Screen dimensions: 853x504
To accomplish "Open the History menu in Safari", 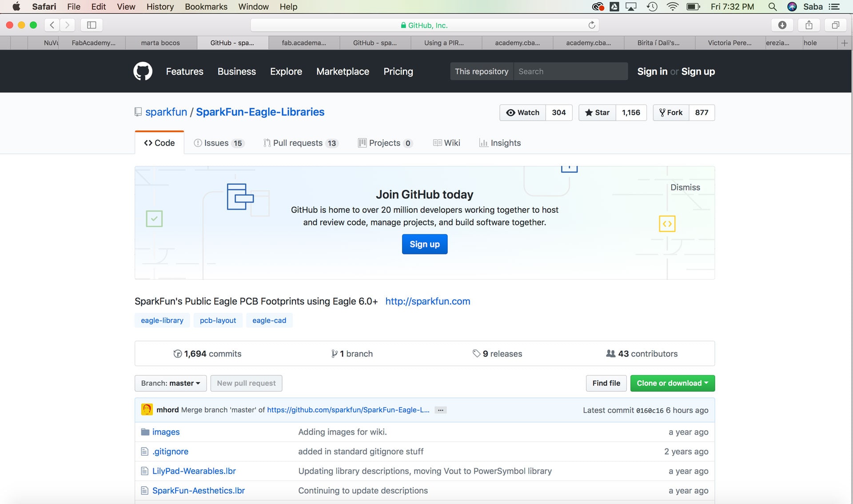I will click(160, 7).
